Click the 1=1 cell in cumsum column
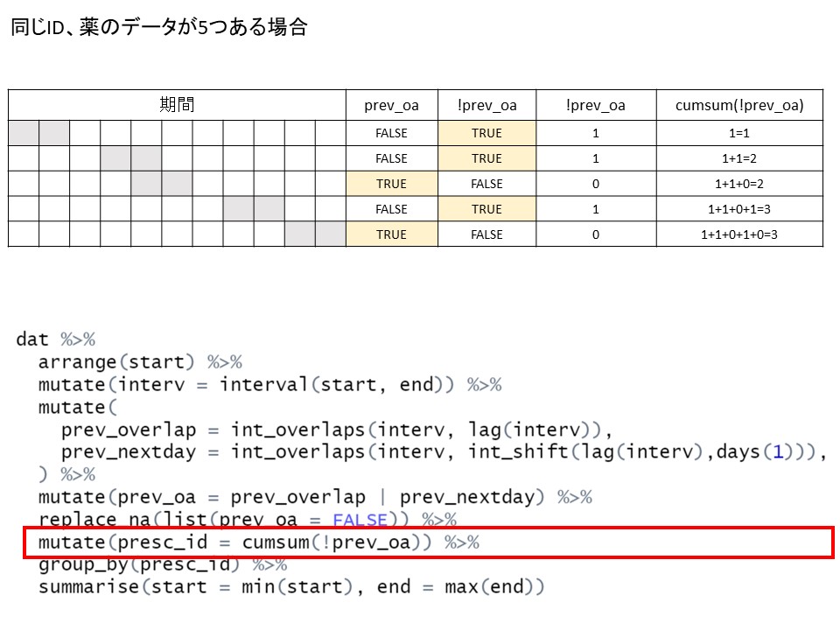 pos(739,133)
